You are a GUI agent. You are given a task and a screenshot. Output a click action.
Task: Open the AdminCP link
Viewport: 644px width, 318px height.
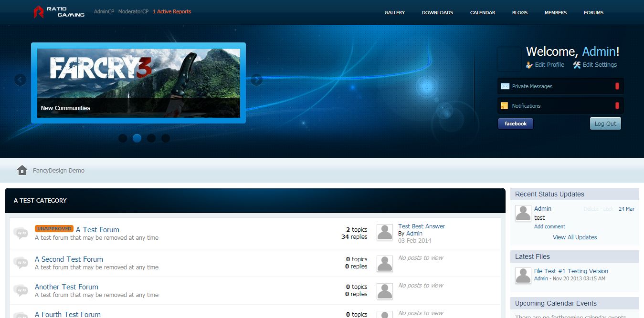click(104, 11)
